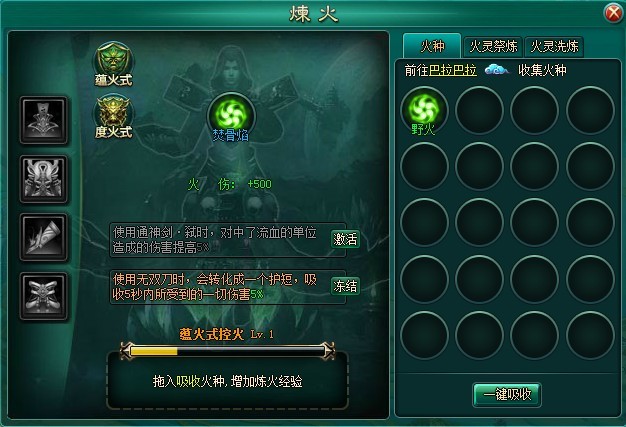Viewport: 626px width, 427px height.
Task: Click the empty seed slot beside 野火
Action: (x=479, y=110)
